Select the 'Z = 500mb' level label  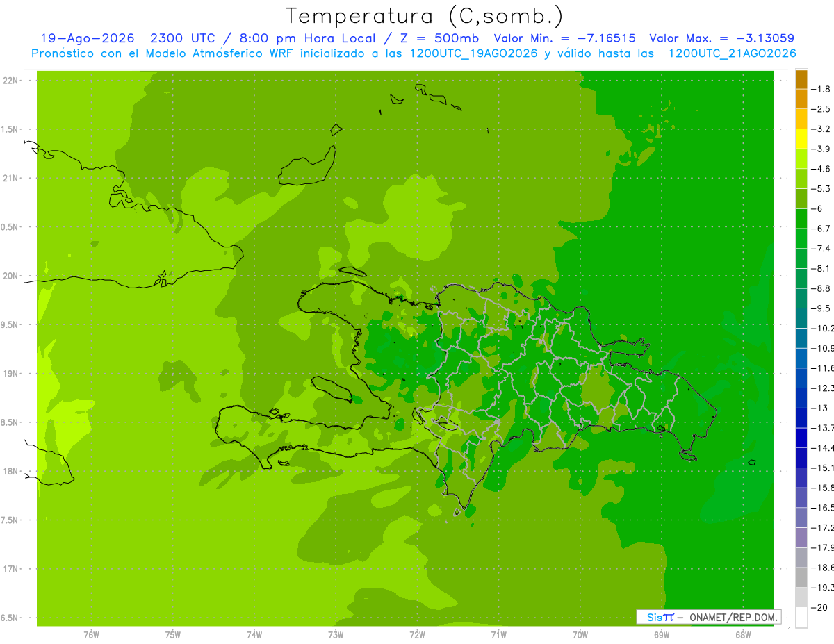pyautogui.click(x=438, y=38)
